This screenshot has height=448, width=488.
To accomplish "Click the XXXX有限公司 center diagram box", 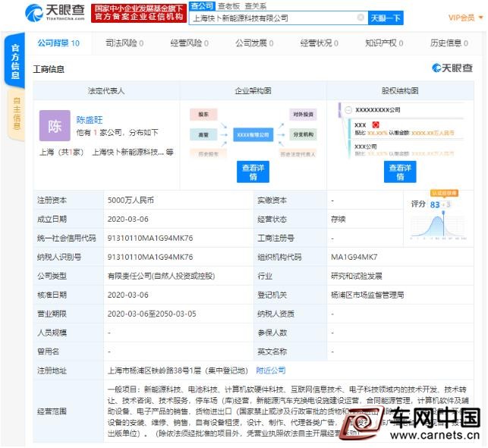I will (253, 134).
